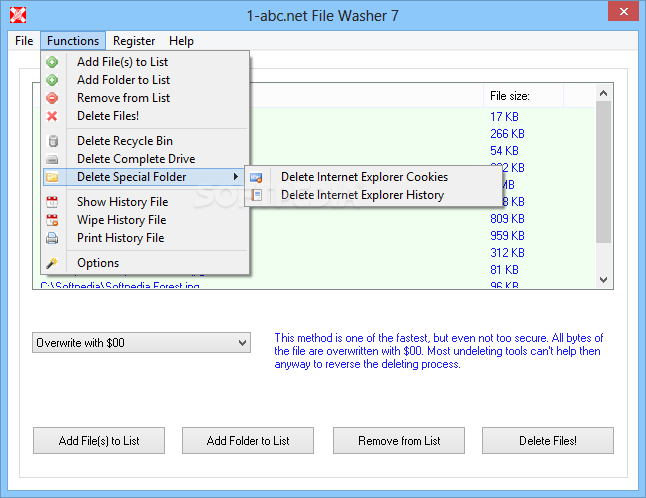
Task: Expand the Delete Special Folder submenu arrow
Action: pos(236,177)
